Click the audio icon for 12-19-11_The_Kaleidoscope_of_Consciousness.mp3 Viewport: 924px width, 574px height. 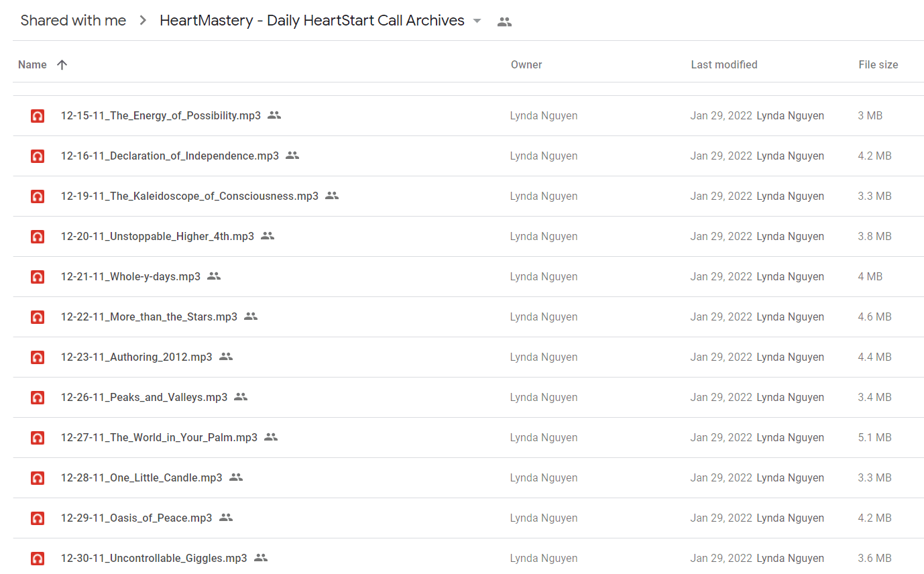[x=38, y=196]
